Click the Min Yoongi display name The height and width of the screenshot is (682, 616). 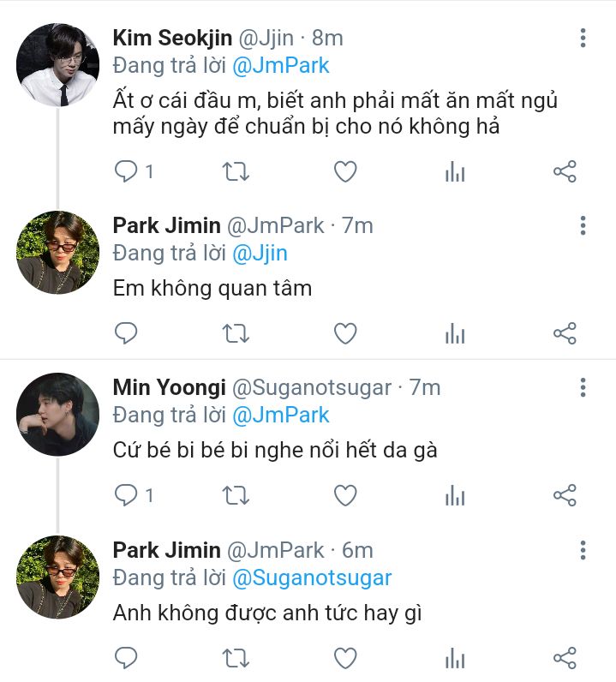[167, 387]
